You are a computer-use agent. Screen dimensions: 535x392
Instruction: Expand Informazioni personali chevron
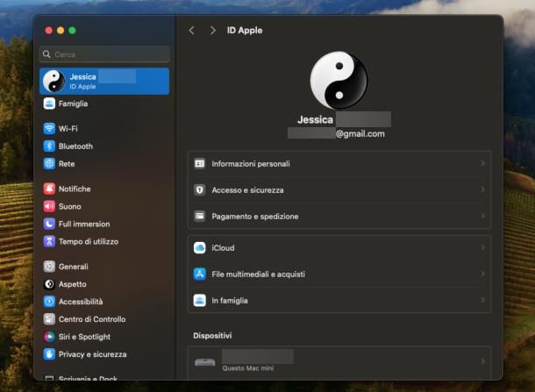[482, 164]
